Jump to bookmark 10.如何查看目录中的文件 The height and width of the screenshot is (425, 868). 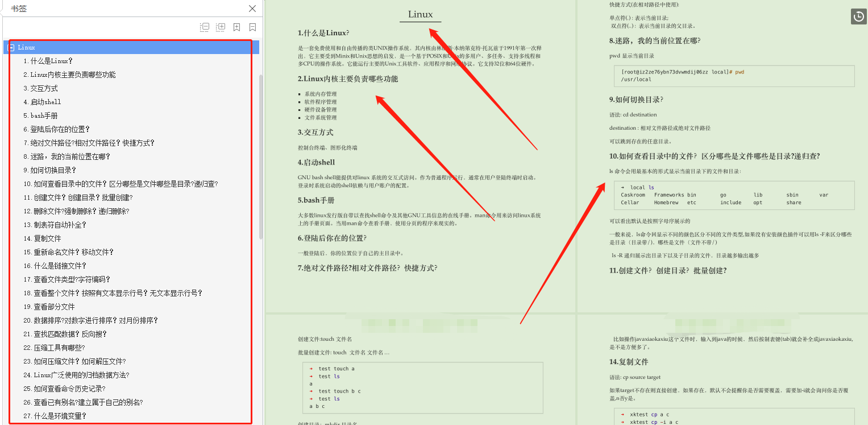tap(121, 184)
